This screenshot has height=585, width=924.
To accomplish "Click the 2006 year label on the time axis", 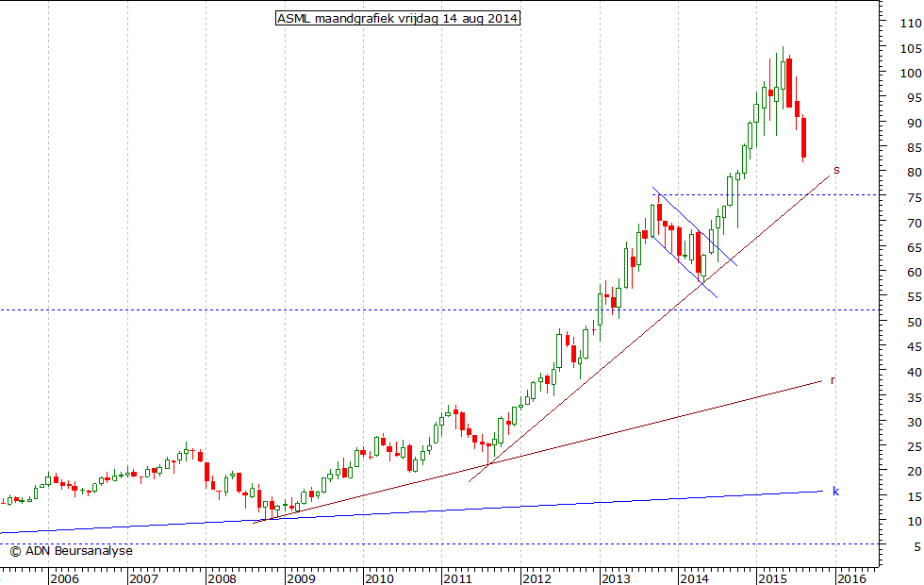I will point(64,578).
